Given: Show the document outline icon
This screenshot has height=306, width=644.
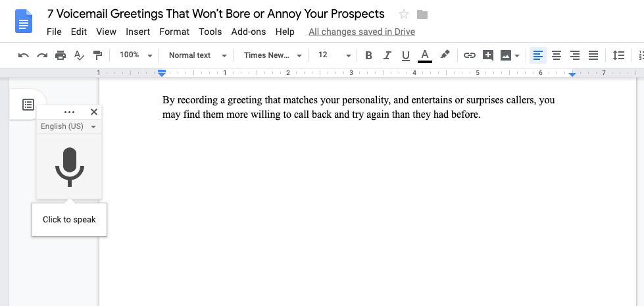Looking at the screenshot, I should coord(28,105).
